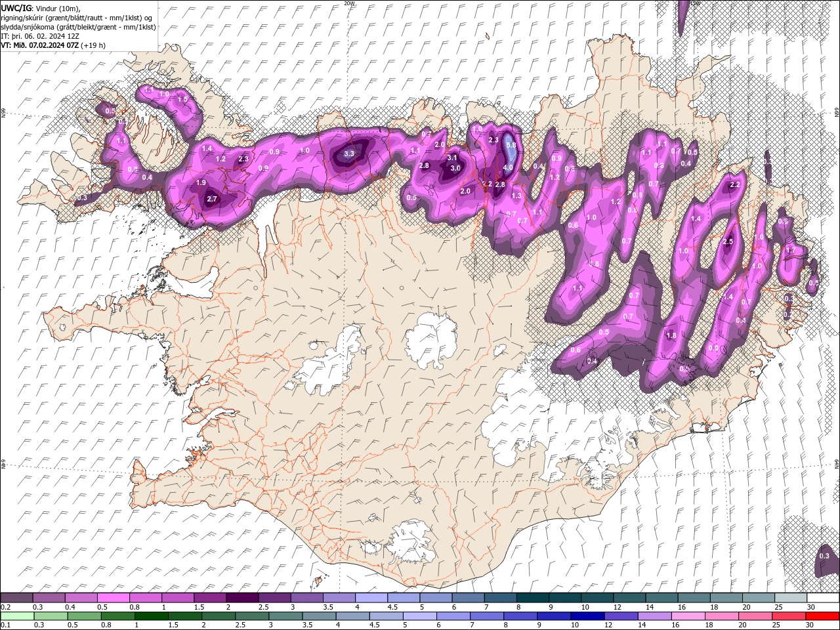840x630 pixels.
Task: Click the 1.9 precipitation value
Action: (201, 182)
